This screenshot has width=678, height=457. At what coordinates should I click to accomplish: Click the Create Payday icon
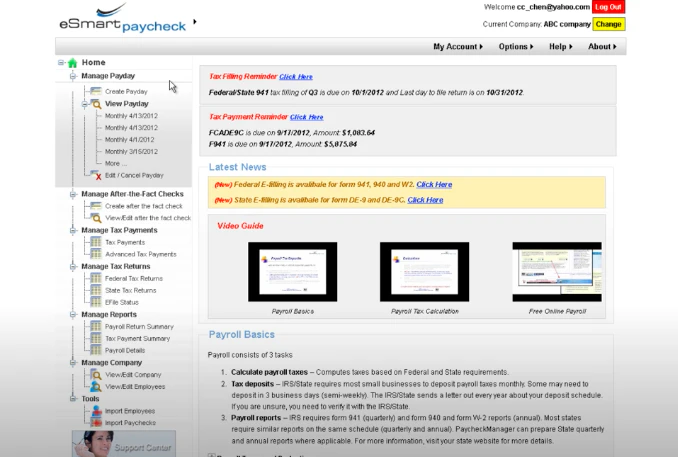pos(96,91)
